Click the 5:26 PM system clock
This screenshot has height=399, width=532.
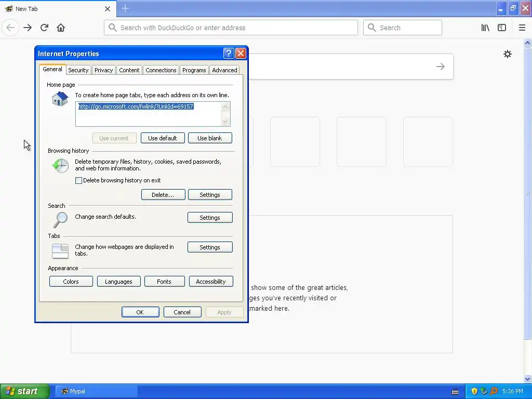pos(512,391)
